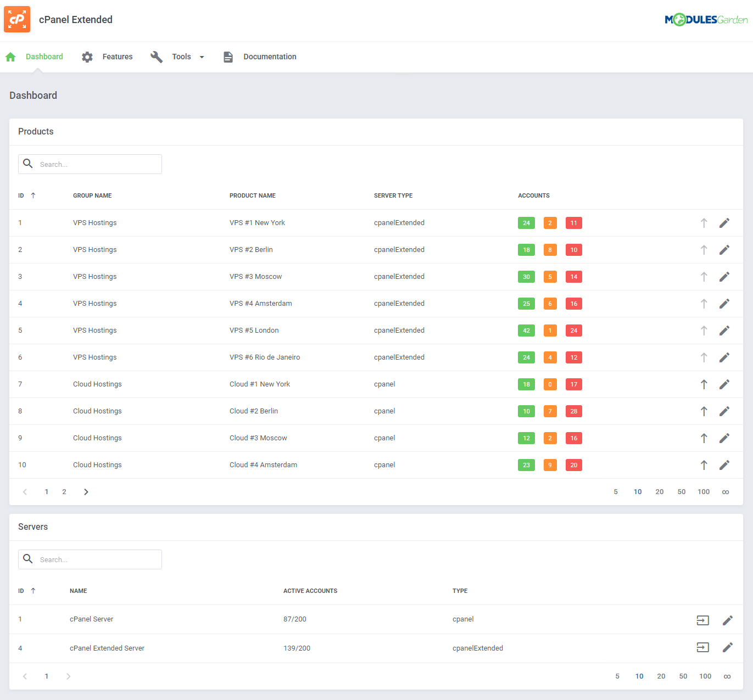Edit the VPS #5 London product
Screen dimensions: 753x700
click(x=724, y=331)
